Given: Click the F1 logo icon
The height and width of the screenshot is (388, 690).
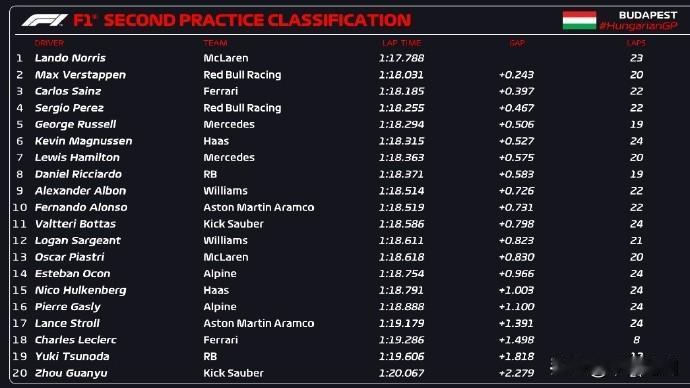Looking at the screenshot, I should pos(44,20).
